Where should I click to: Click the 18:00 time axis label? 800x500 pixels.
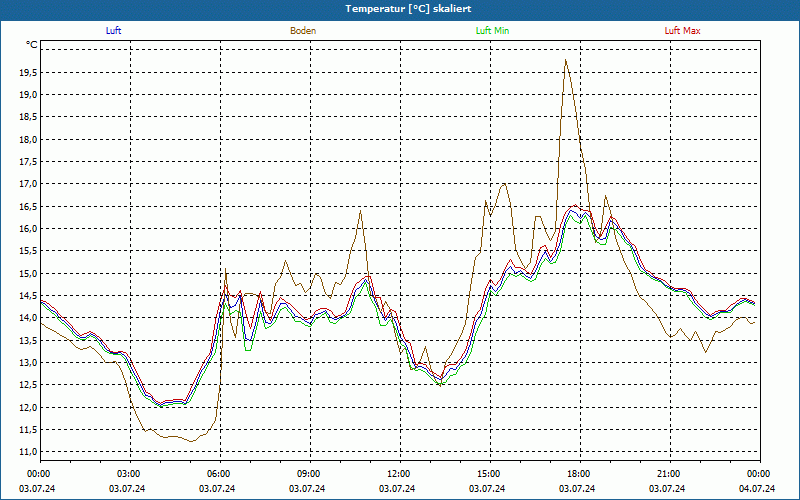pos(579,474)
